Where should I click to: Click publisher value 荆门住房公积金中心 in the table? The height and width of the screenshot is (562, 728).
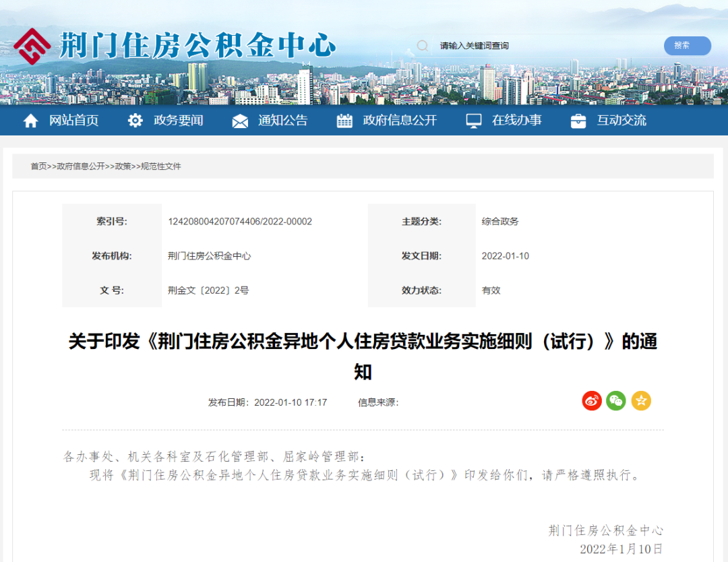(x=210, y=255)
